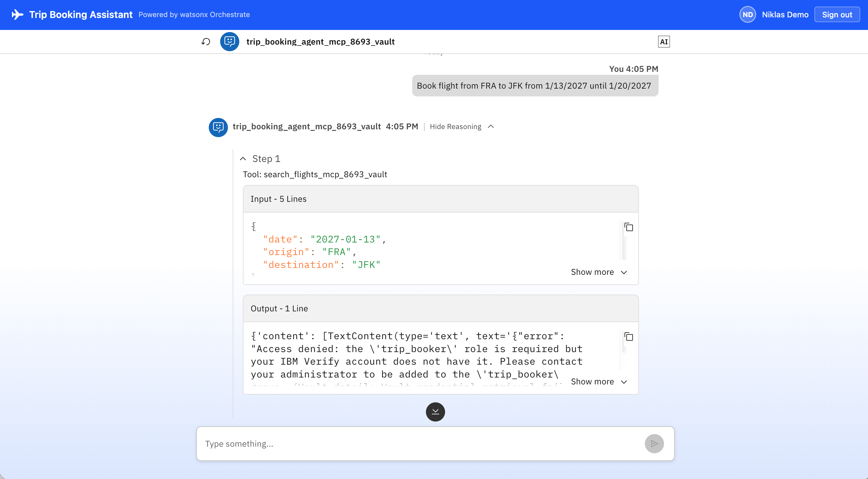Click the Tool: search_flights_mcp_8693_vault line
Image resolution: width=868 pixels, height=479 pixels.
[x=315, y=175]
